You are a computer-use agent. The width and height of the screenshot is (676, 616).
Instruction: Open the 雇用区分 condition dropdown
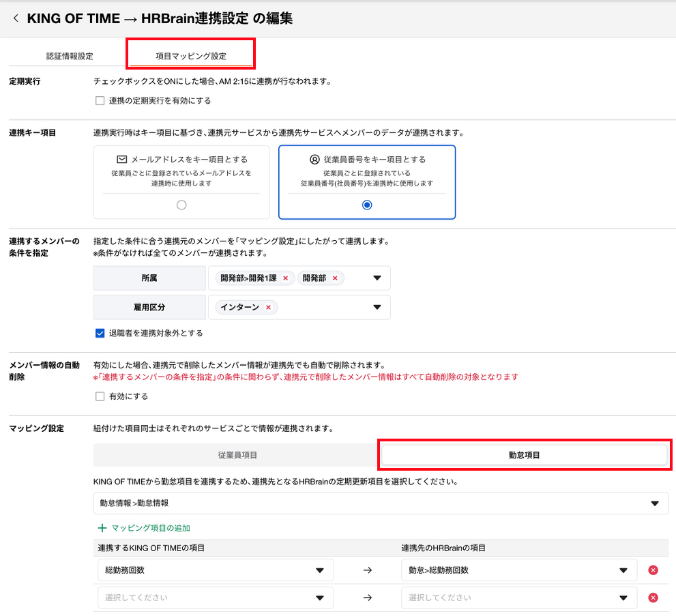pyautogui.click(x=377, y=308)
